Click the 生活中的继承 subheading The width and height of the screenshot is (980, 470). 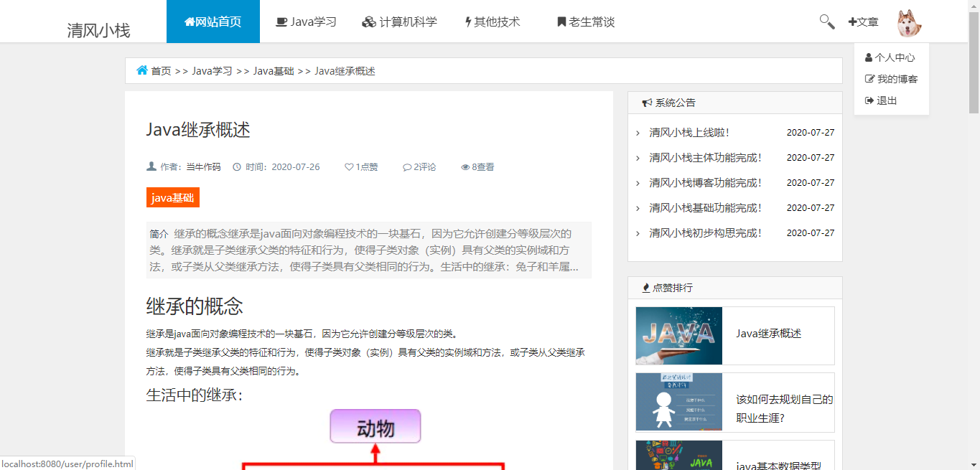coord(195,395)
